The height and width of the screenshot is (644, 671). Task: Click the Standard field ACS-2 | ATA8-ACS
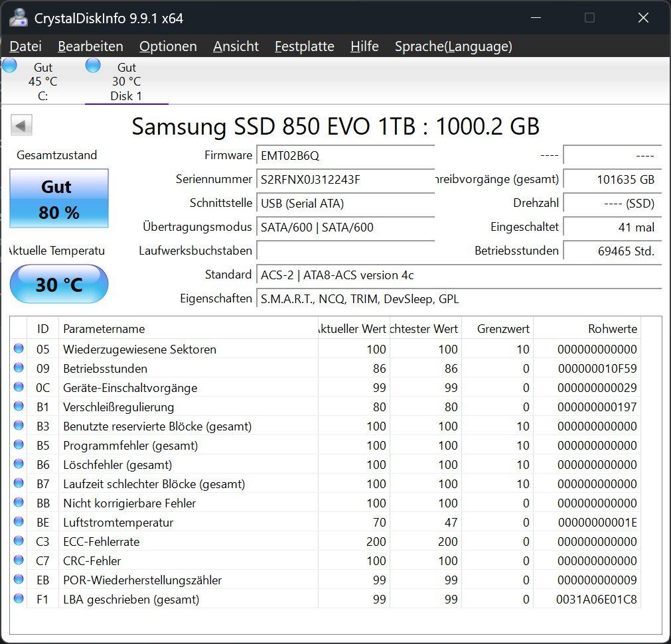[x=459, y=275]
